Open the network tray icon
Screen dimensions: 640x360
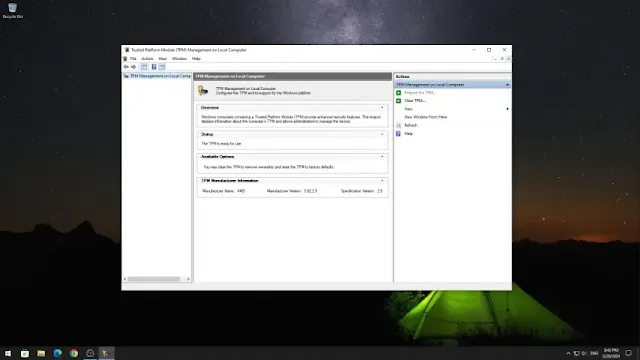click(576, 353)
